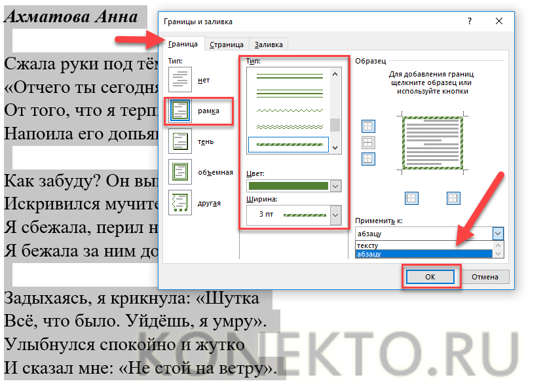
Task: Toggle the left border button below preview
Action: click(411, 197)
